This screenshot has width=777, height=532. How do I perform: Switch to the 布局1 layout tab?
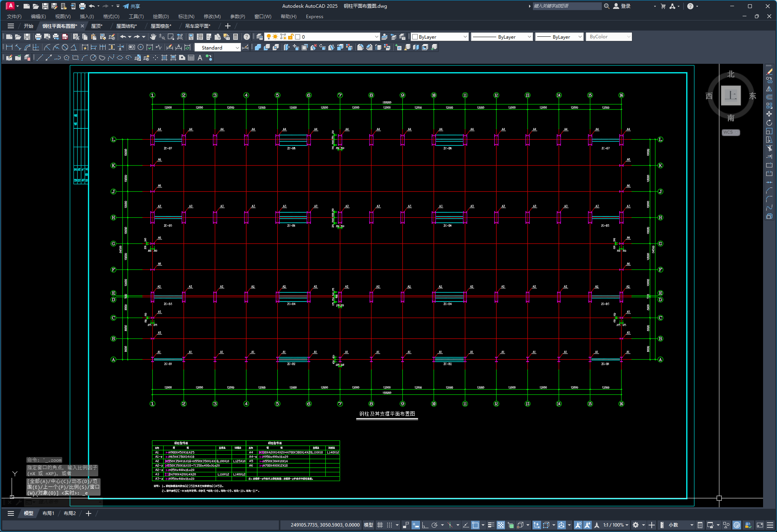coord(48,513)
